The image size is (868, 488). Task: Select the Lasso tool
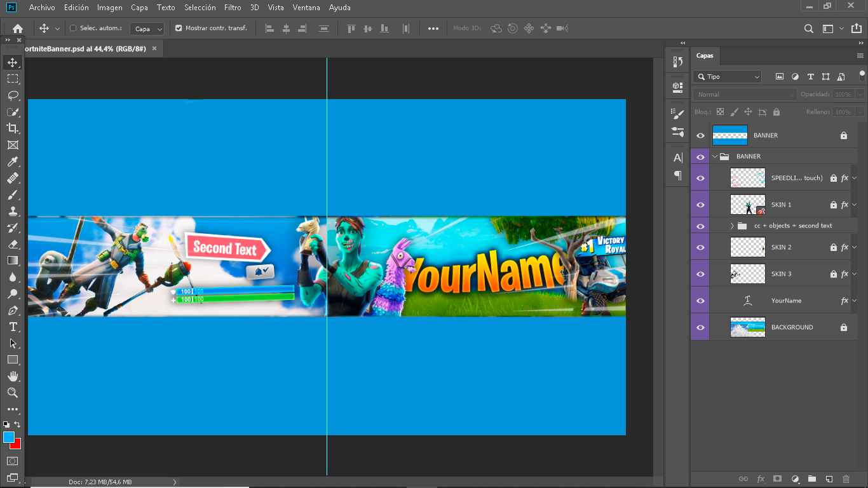13,95
